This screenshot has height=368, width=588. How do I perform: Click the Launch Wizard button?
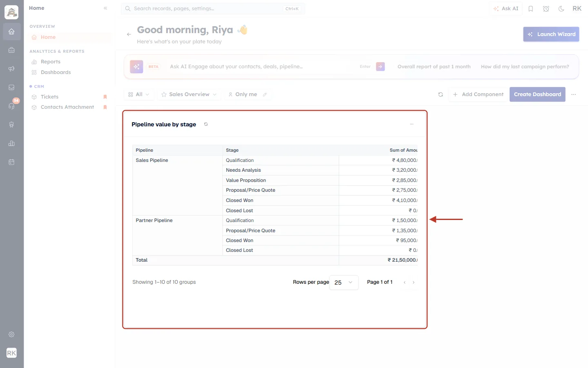(x=551, y=34)
